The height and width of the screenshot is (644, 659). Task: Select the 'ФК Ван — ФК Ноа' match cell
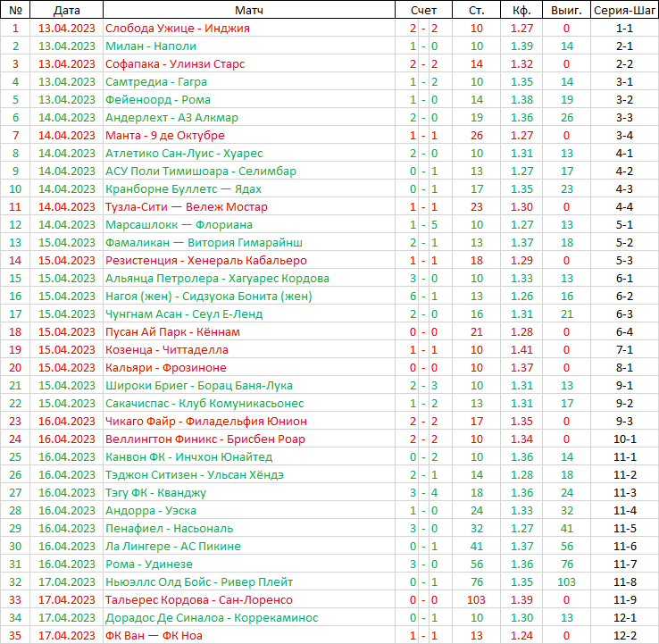pyautogui.click(x=154, y=635)
